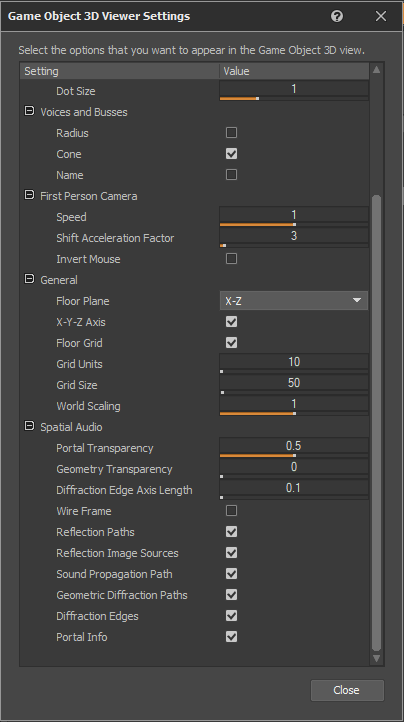Collapse the General settings group
The image size is (404, 722).
pos(29,279)
